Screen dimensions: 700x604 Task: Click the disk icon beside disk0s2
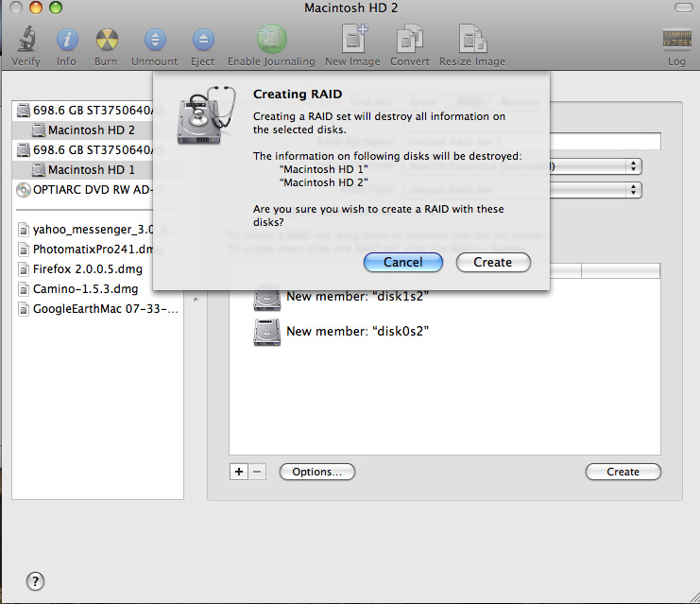pos(267,332)
